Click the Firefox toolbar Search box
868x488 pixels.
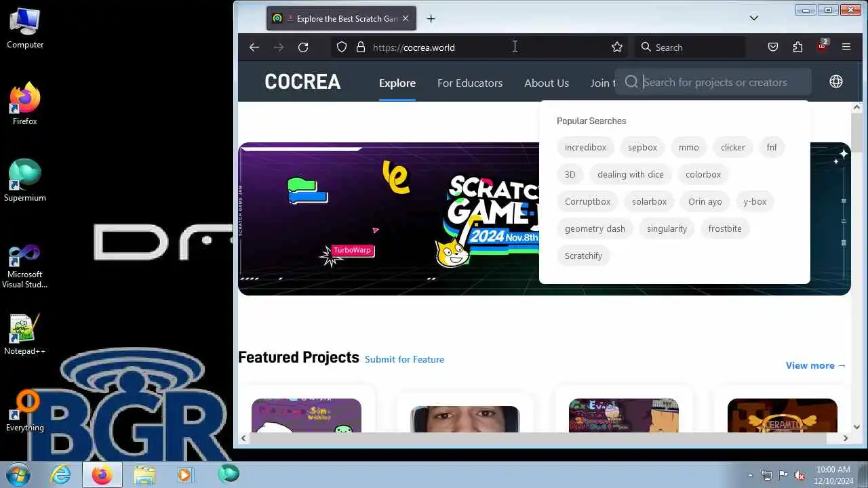pos(690,47)
